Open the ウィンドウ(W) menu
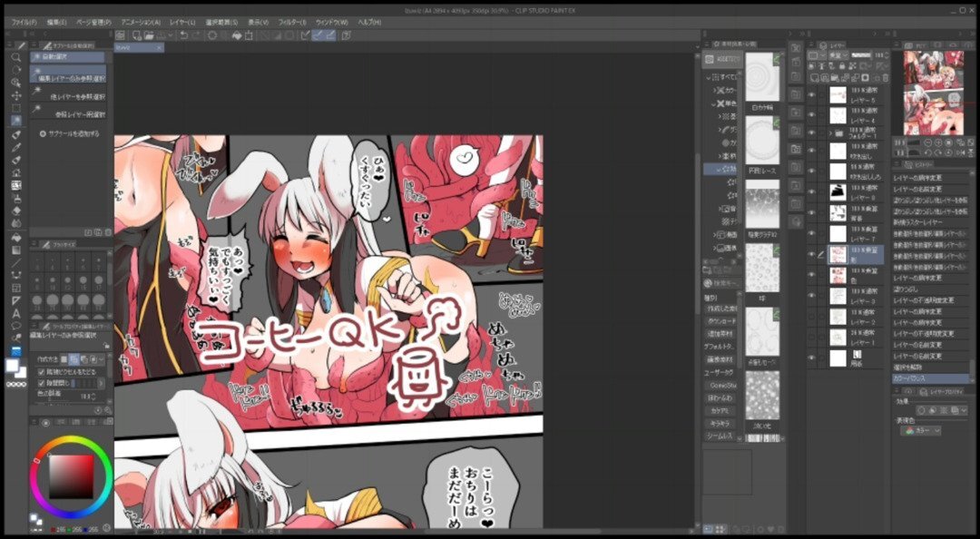 click(331, 22)
